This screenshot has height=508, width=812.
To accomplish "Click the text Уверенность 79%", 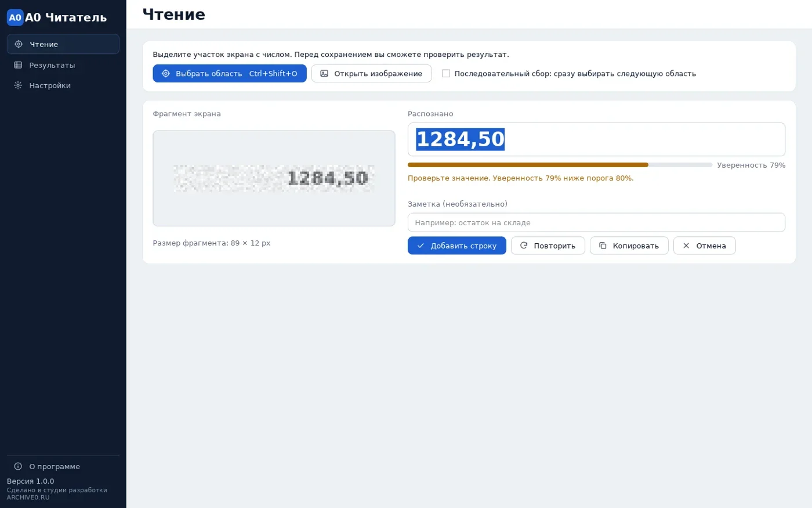I will point(751,165).
